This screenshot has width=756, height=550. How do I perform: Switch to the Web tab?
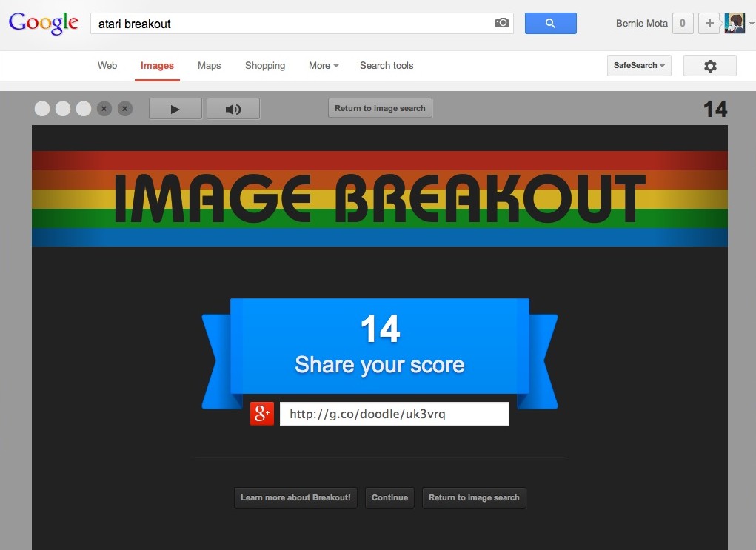click(x=107, y=65)
